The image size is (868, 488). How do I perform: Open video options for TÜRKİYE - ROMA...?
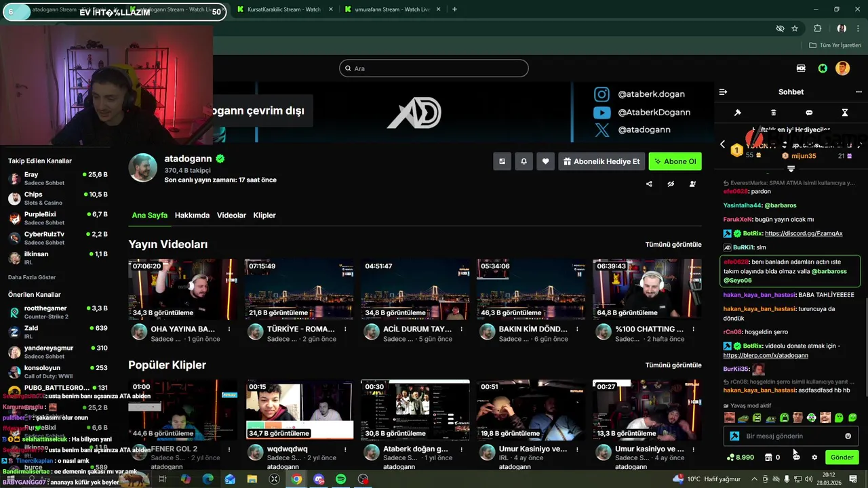tap(345, 329)
